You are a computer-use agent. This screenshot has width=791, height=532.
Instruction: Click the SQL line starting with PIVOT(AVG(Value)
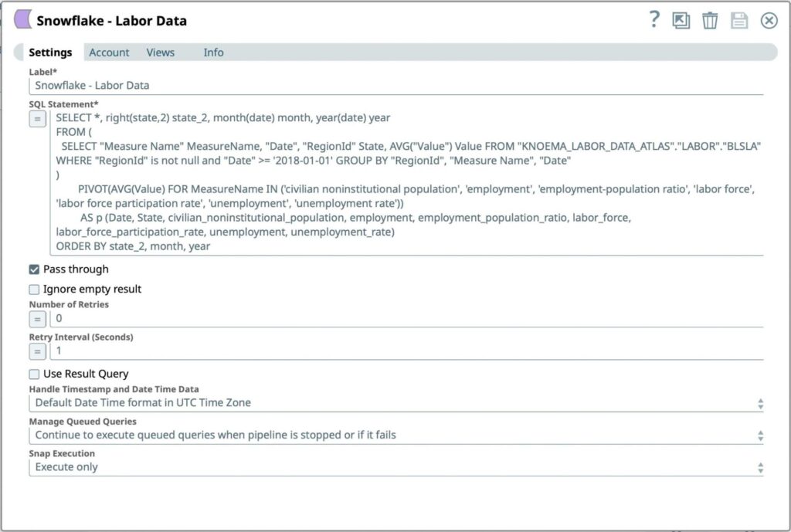point(416,189)
